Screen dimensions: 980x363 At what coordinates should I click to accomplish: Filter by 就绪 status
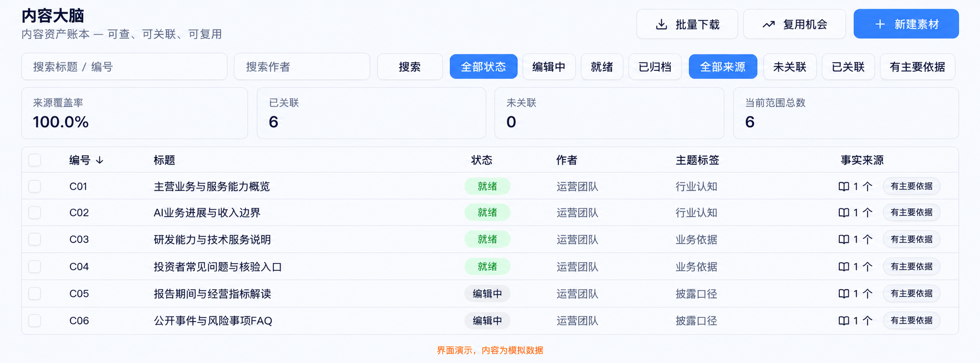tap(602, 67)
